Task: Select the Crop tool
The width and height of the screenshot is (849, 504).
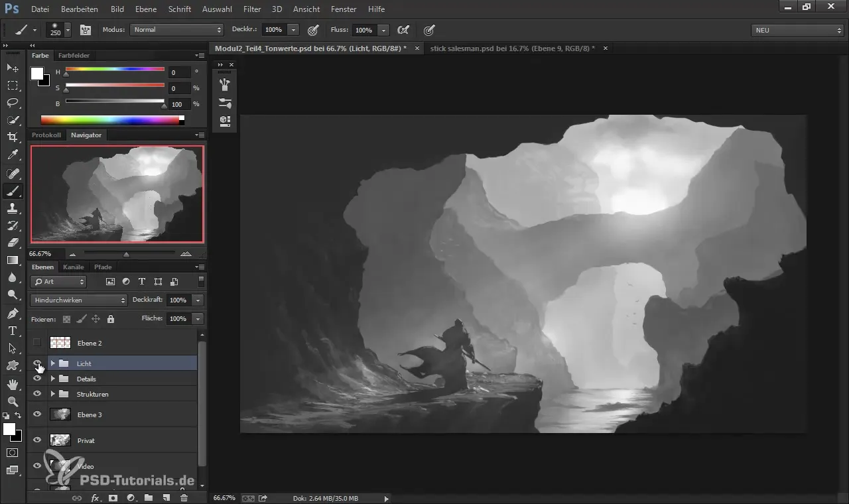Action: point(13,137)
